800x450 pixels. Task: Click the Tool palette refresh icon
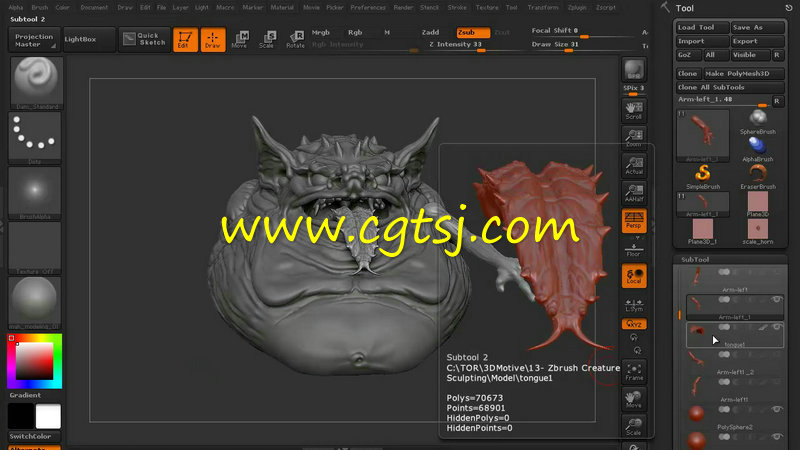click(789, 8)
